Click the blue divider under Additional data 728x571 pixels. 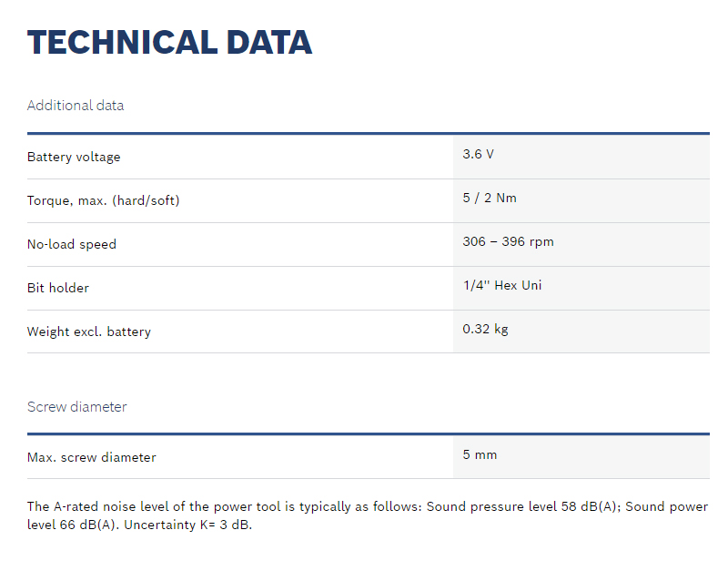click(369, 134)
